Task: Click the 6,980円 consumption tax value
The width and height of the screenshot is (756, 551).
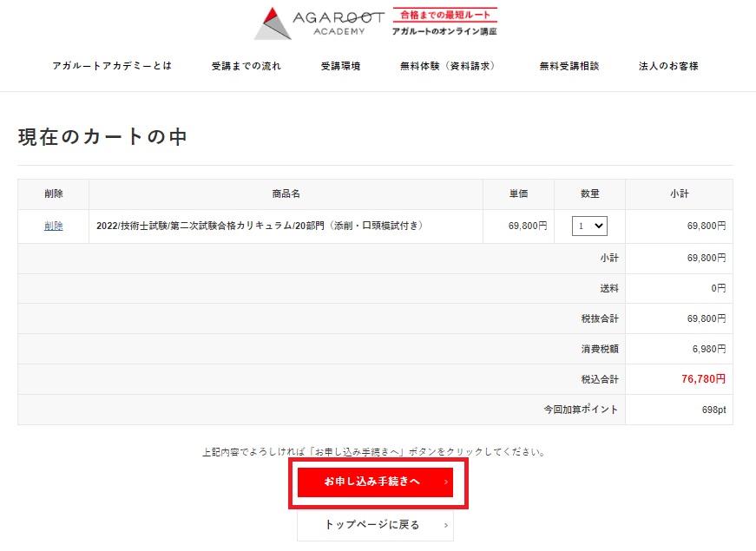Action: tap(709, 349)
